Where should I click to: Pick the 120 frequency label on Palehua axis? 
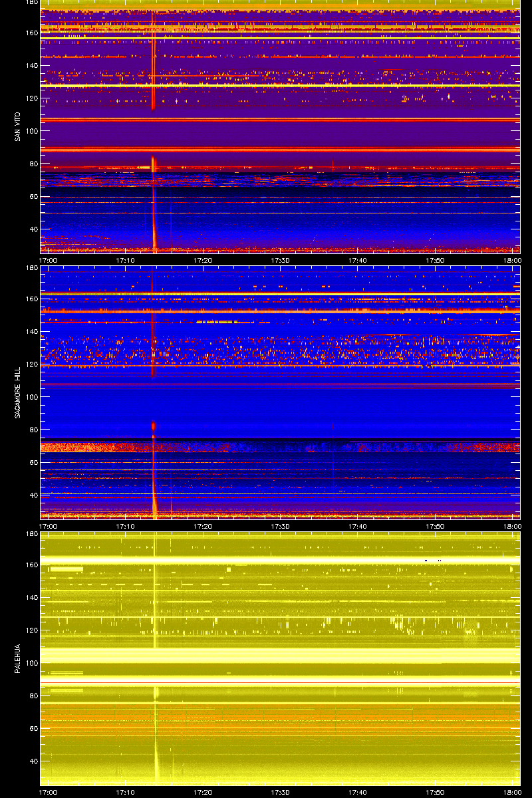31,630
